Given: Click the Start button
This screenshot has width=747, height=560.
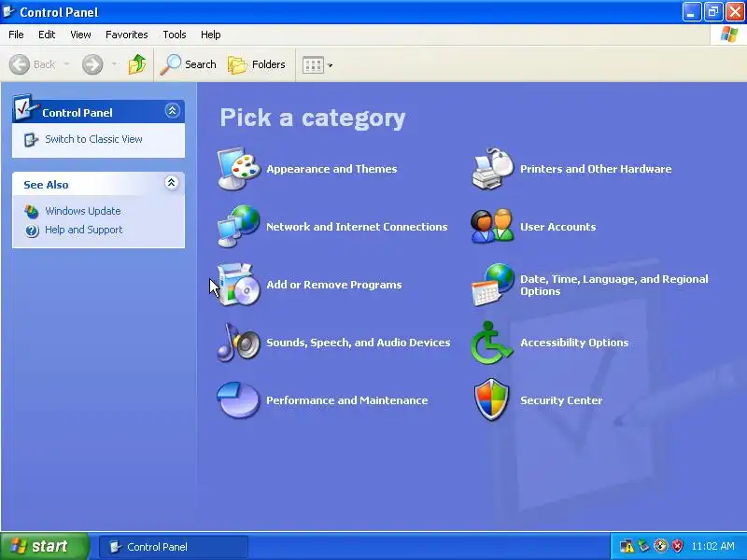Looking at the screenshot, I should (44, 546).
